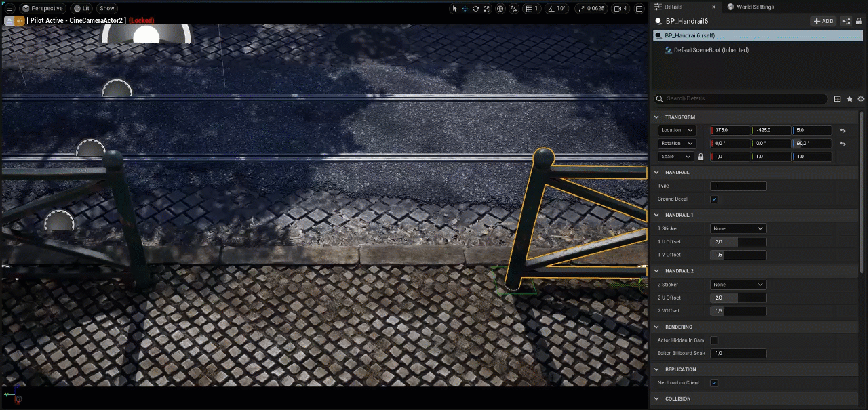Viewport: 868px width, 410px height.
Task: Toggle scale snapping icon
Action: (x=581, y=9)
